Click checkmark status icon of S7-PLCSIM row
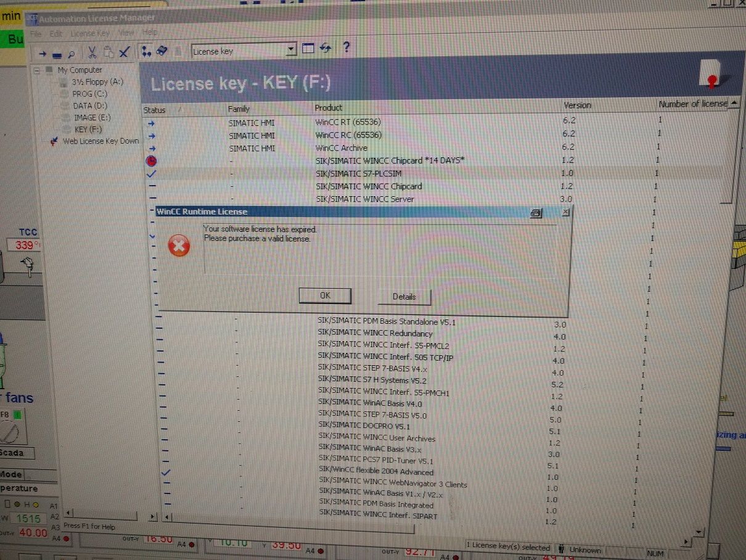The height and width of the screenshot is (560, 746). (152, 174)
